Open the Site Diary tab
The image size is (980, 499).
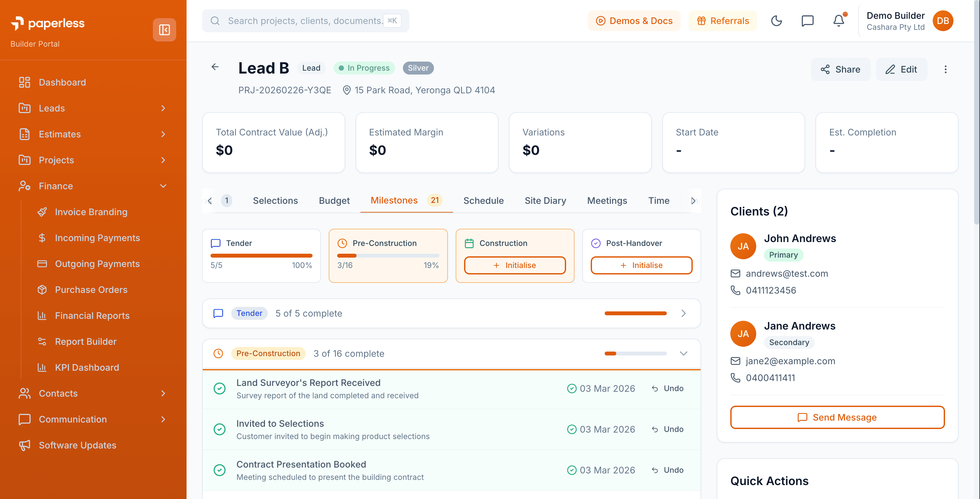point(545,201)
